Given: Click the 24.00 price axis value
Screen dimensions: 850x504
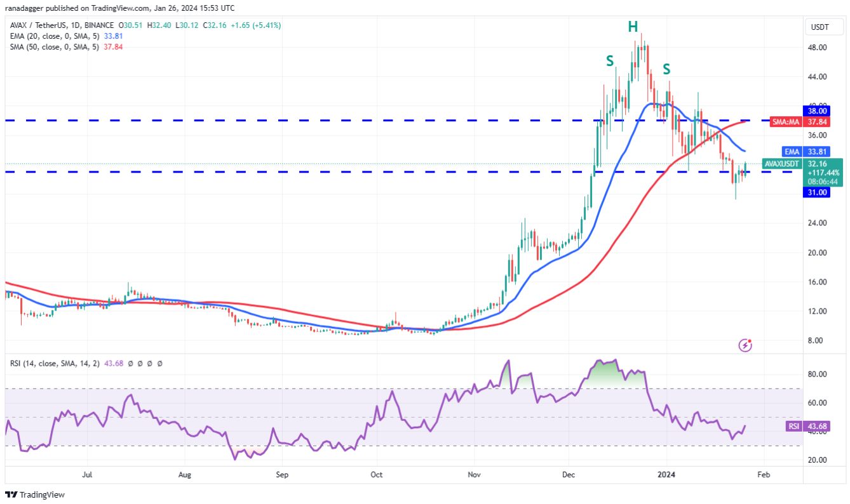Looking at the screenshot, I should pos(817,223).
